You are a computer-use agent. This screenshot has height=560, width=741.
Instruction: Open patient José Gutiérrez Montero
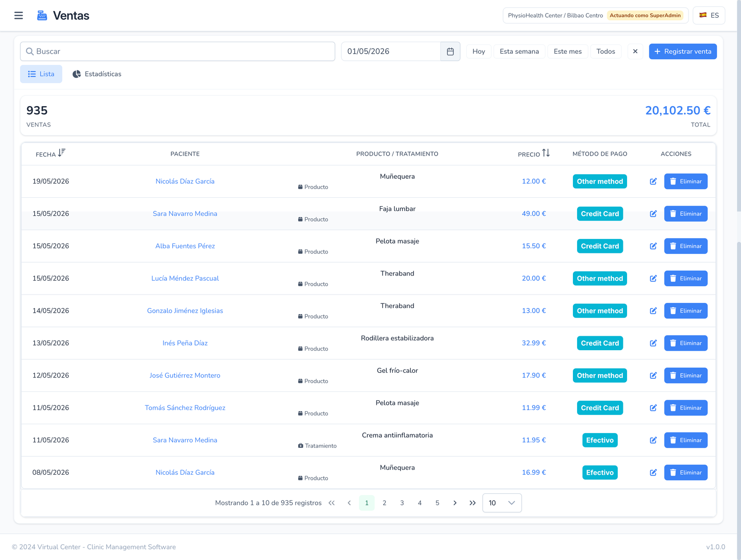tap(185, 376)
